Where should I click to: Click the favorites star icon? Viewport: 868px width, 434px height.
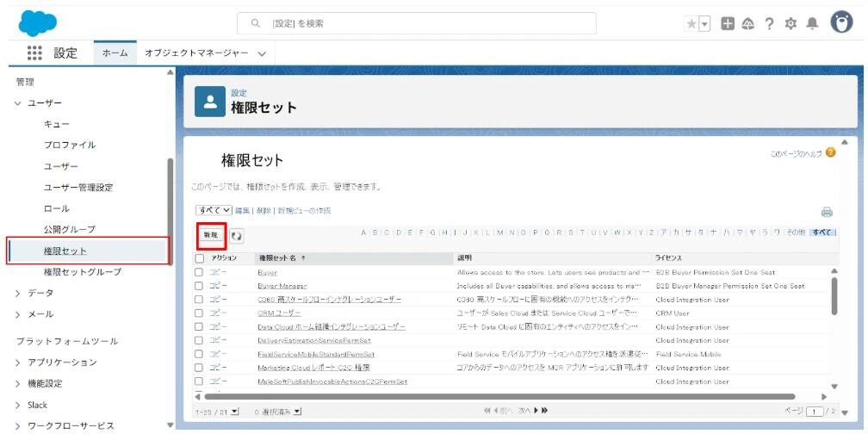pyautogui.click(x=691, y=24)
